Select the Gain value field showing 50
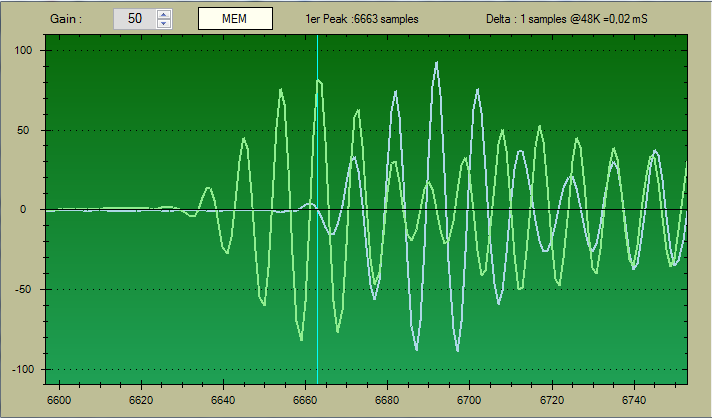Viewport: 712px width, 418px height. [x=135, y=19]
